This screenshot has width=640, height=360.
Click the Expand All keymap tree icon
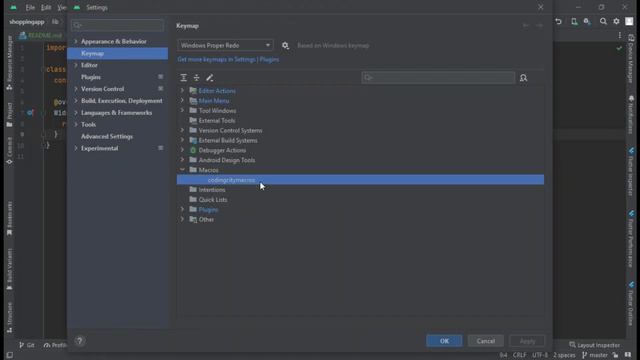184,78
